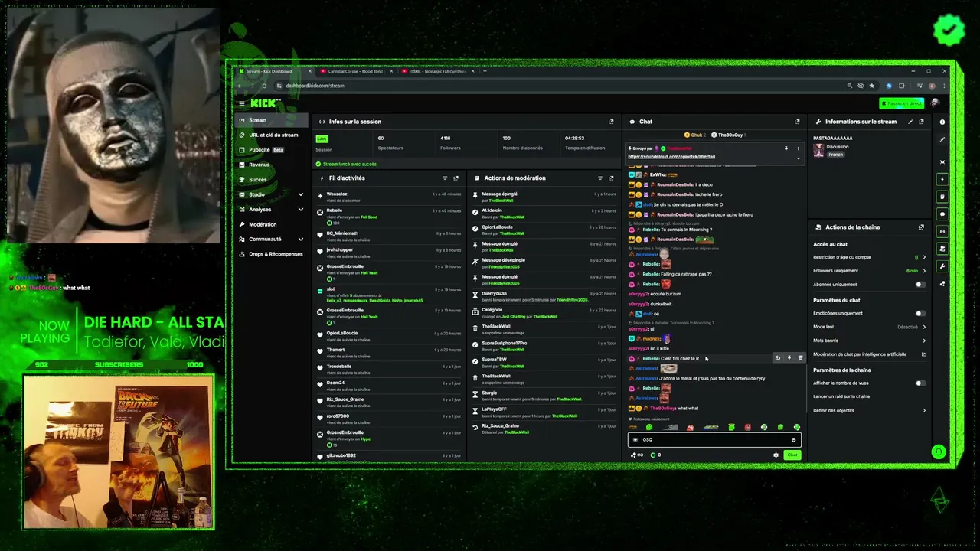
Task: Bookmark this page with the star icon
Action: 871,86
